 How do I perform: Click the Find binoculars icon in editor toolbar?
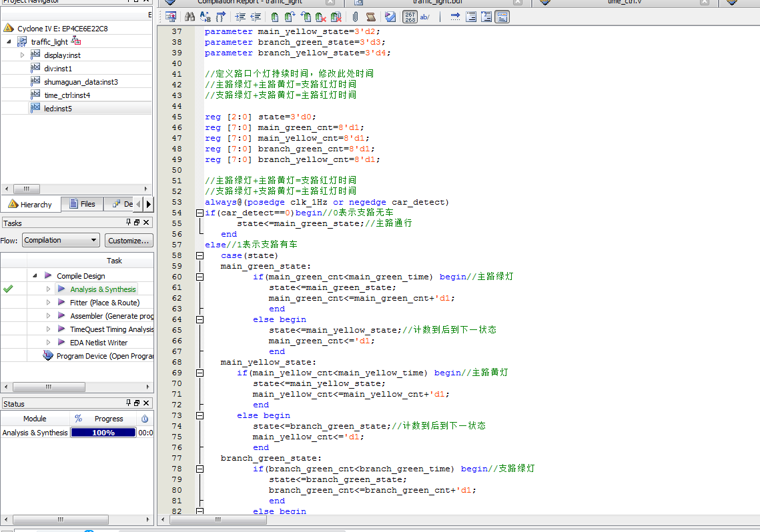190,17
